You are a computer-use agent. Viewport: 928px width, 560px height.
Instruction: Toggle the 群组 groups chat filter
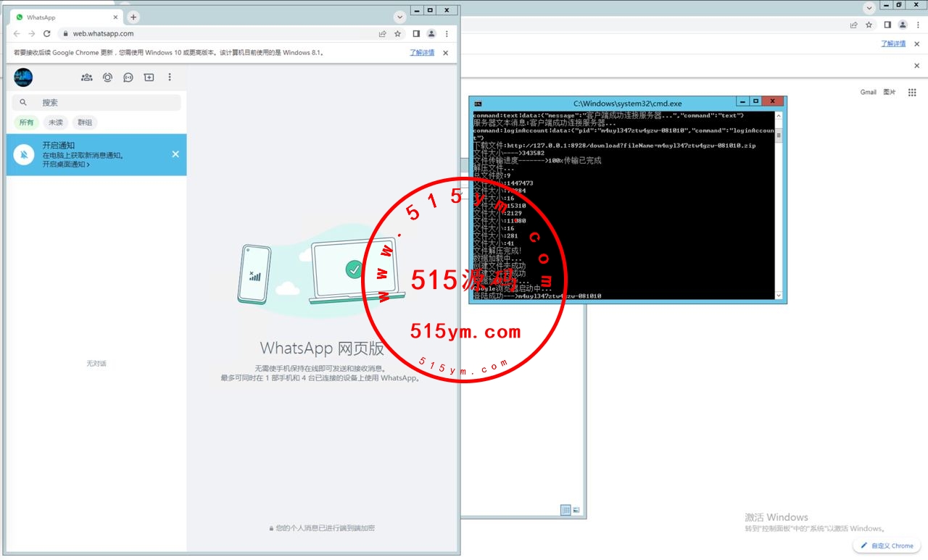[85, 122]
